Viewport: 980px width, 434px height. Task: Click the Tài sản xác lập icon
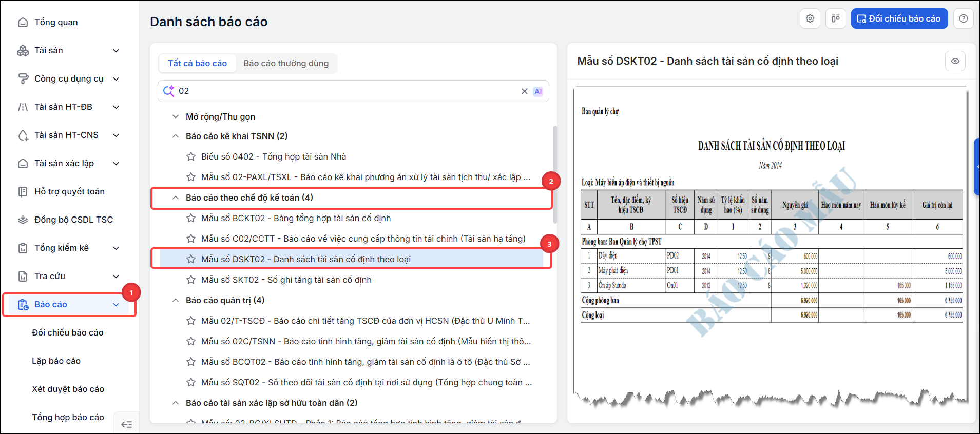[x=23, y=163]
